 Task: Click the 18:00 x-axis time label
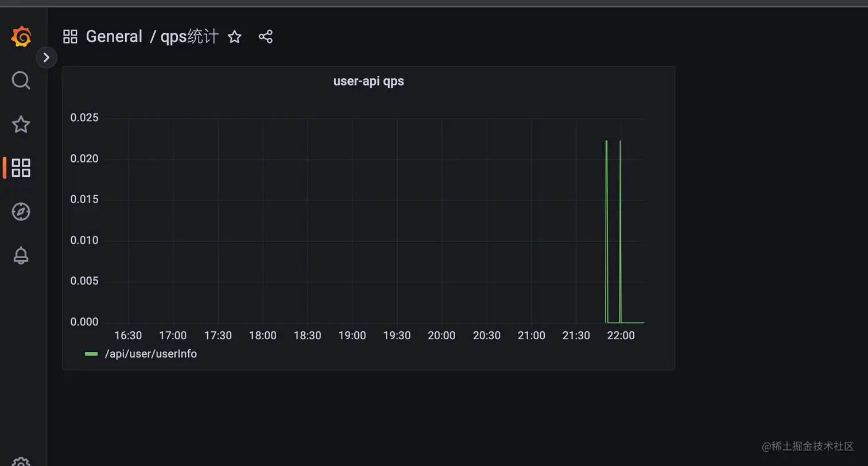(262, 336)
